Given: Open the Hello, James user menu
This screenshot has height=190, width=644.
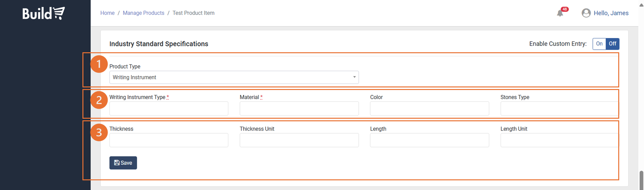Looking at the screenshot, I should pos(611,13).
